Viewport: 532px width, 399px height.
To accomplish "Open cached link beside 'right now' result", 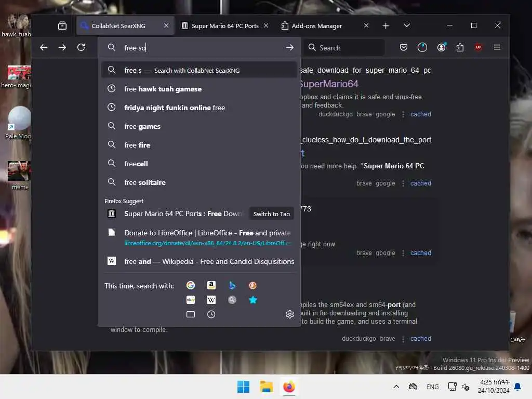I will 421,253.
